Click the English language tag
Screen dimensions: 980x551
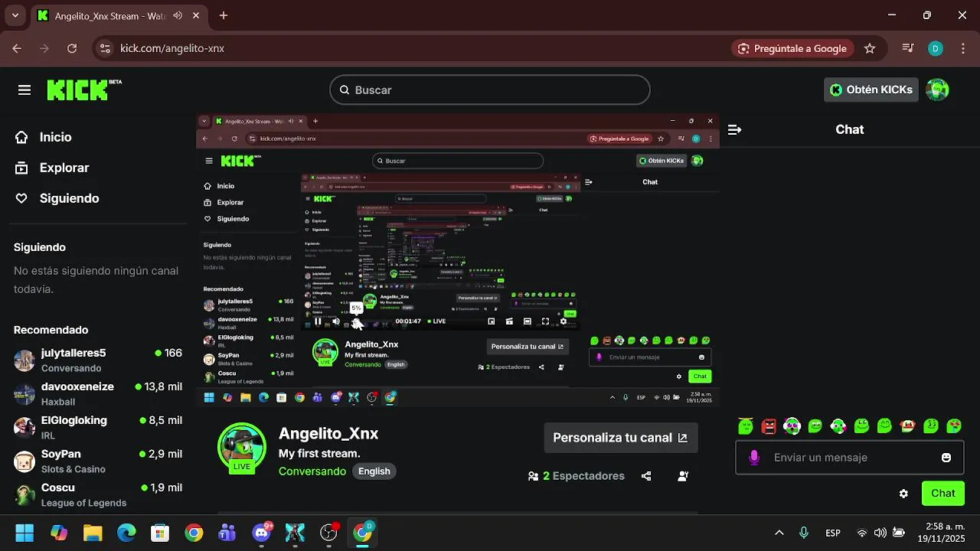374,471
